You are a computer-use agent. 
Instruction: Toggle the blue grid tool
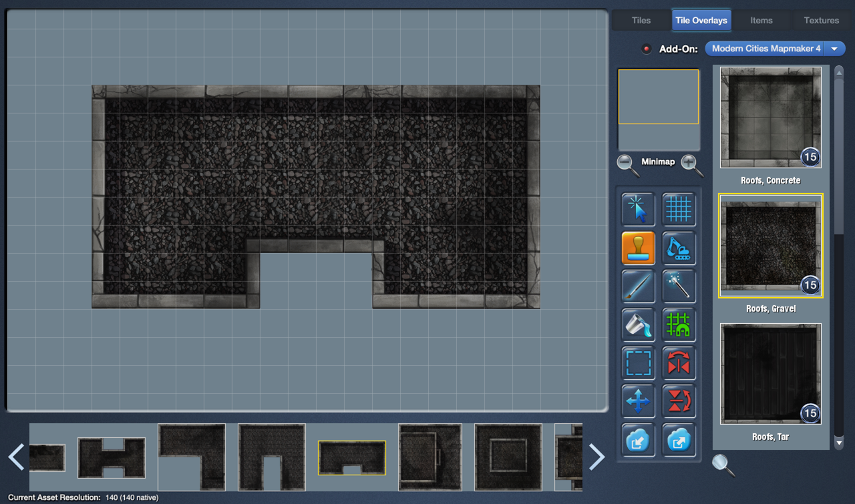(x=679, y=209)
